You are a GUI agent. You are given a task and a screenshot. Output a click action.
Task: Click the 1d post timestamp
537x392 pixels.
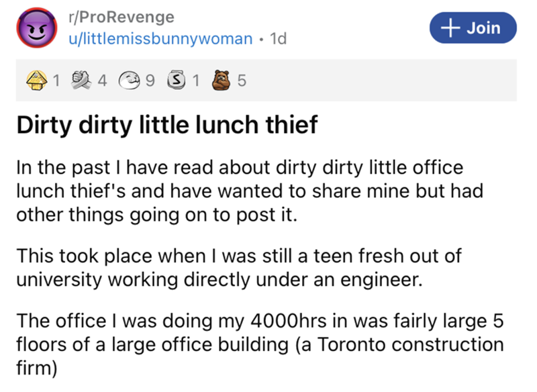pyautogui.click(x=277, y=39)
